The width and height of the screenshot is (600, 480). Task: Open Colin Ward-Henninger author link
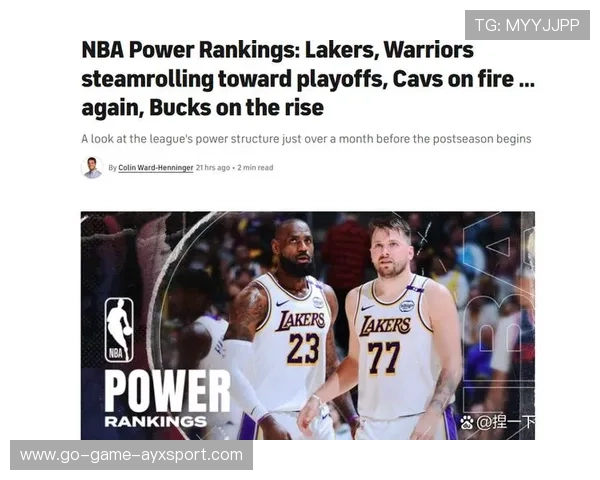pos(156,168)
